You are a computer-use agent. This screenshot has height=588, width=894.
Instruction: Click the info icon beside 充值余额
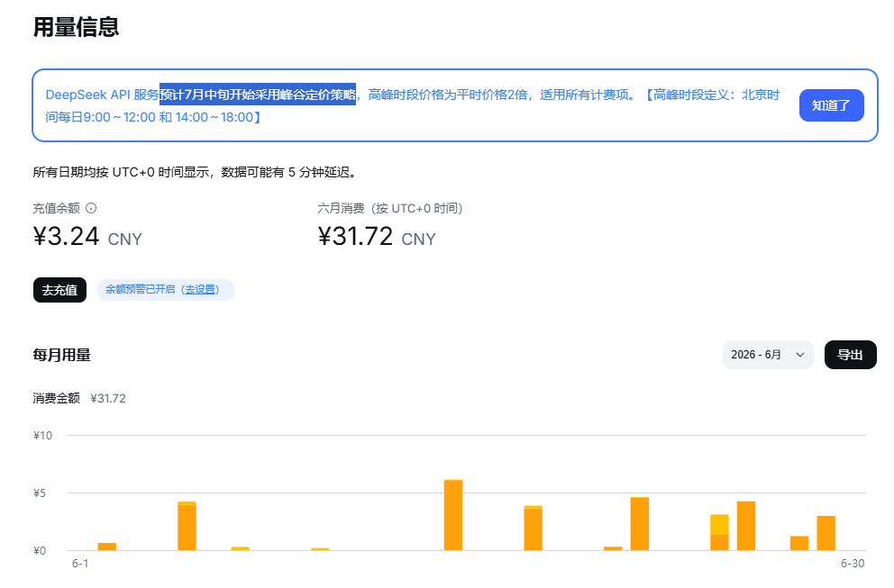coord(91,208)
